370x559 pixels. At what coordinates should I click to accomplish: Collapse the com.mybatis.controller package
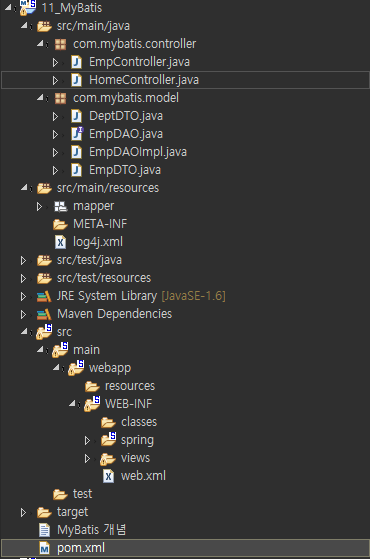click(40, 43)
